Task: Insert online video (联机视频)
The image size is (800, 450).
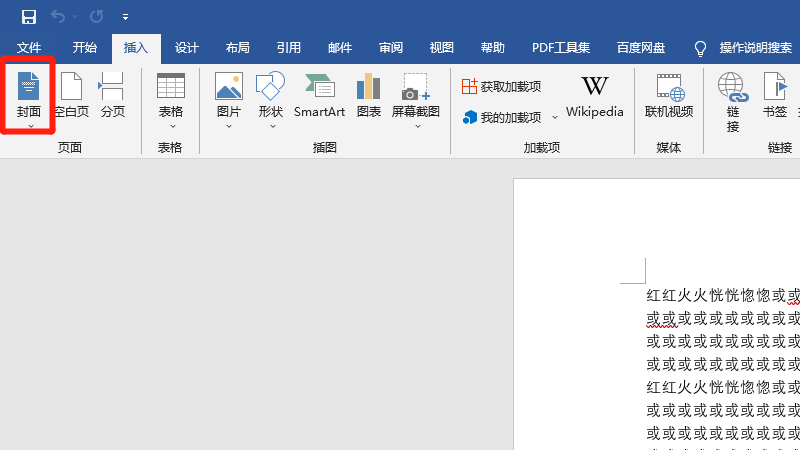Action: [669, 96]
